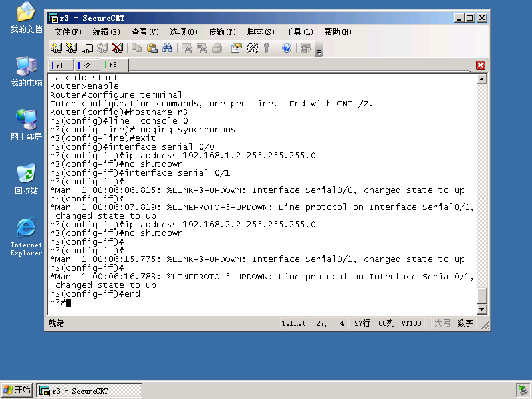
Task: Click the Copy toolbar icon
Action: click(137, 48)
